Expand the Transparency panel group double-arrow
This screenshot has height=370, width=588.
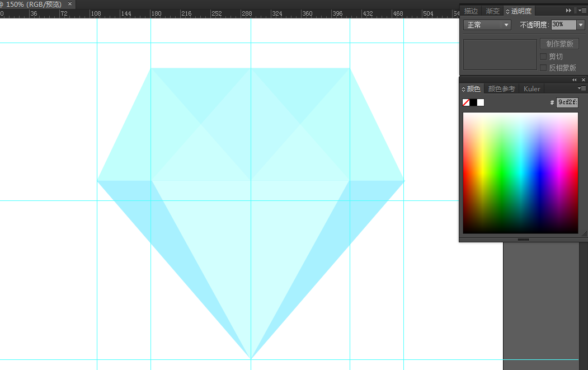pos(569,11)
